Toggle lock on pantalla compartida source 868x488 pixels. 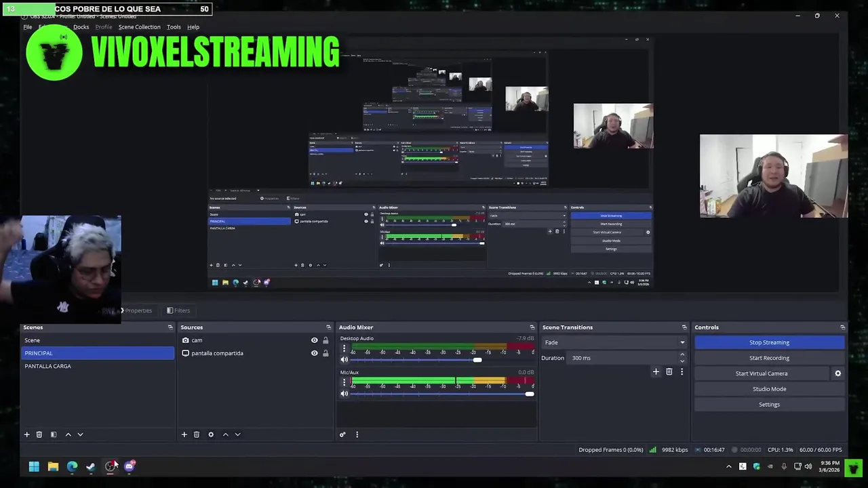(x=325, y=353)
